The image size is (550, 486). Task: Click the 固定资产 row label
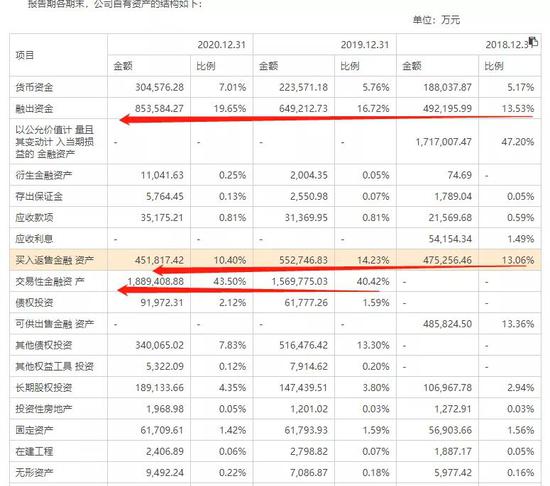(34, 430)
